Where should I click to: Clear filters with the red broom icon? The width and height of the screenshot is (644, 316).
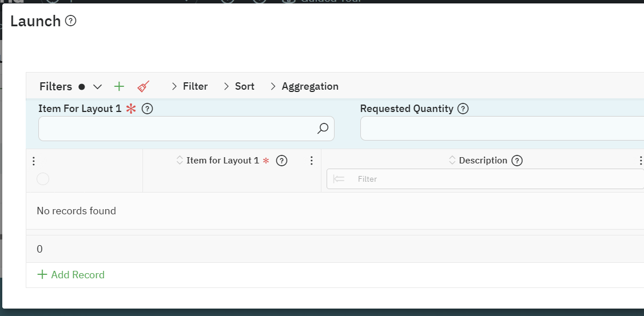(x=144, y=86)
